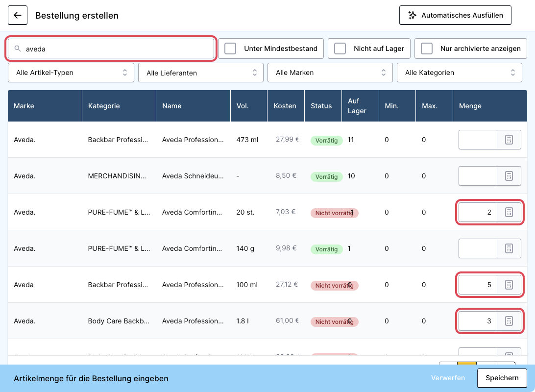Click Nicht vorrätig badge in the 1.8 l row

[334, 322]
